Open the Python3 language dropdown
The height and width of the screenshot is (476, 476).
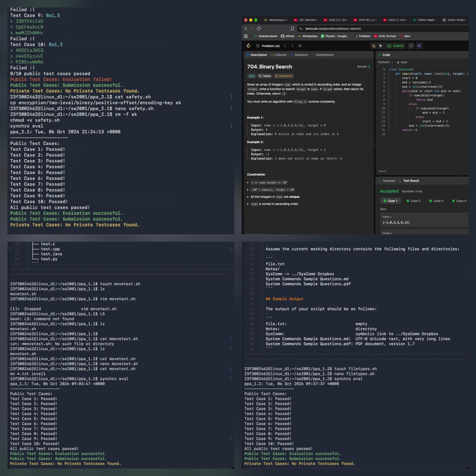point(385,62)
